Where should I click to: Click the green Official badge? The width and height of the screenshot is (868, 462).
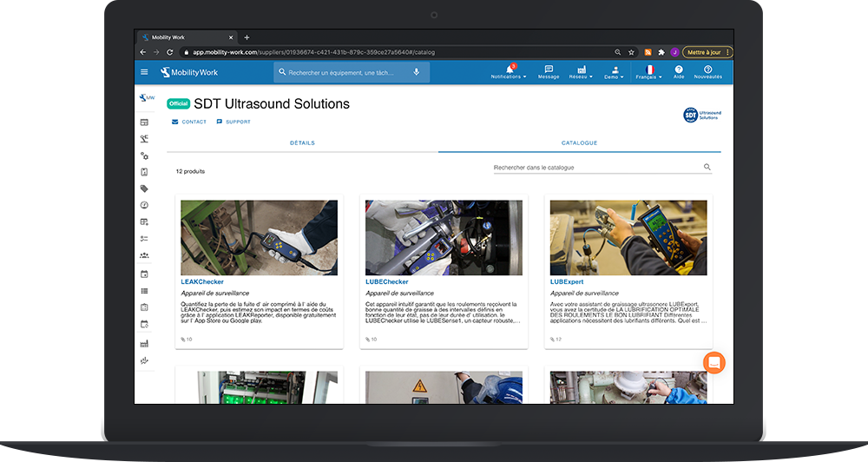click(178, 103)
